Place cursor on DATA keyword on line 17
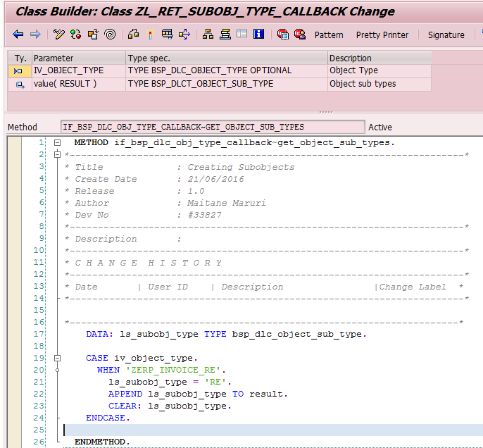The width and height of the screenshot is (483, 448). [97, 334]
